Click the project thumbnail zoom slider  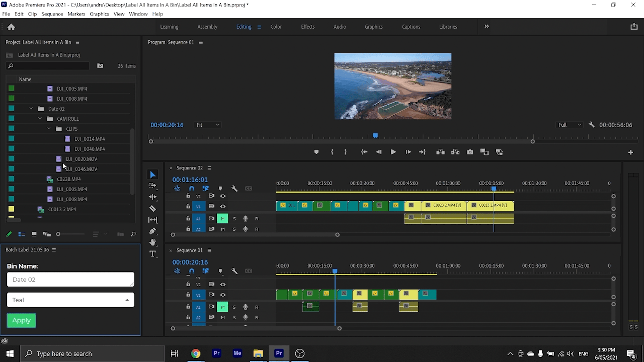point(71,234)
